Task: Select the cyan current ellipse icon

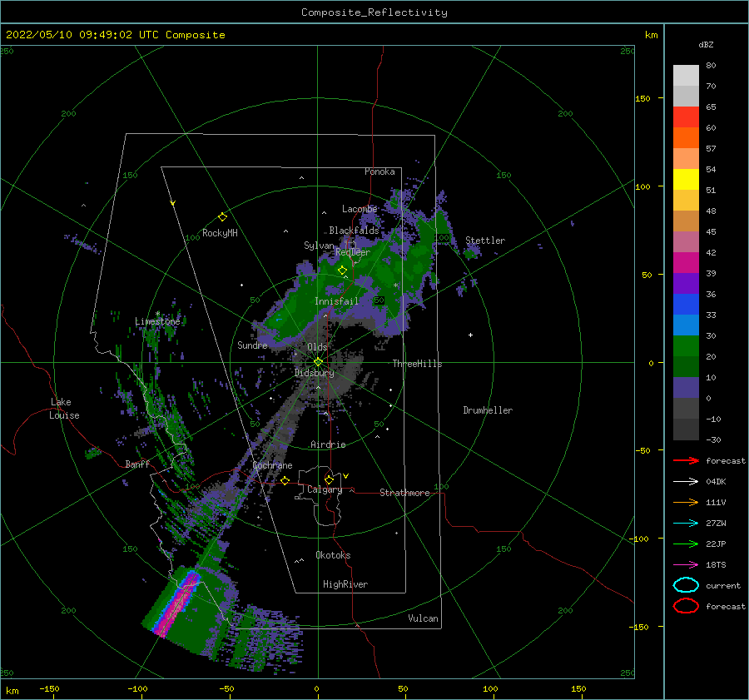Action: [x=686, y=585]
